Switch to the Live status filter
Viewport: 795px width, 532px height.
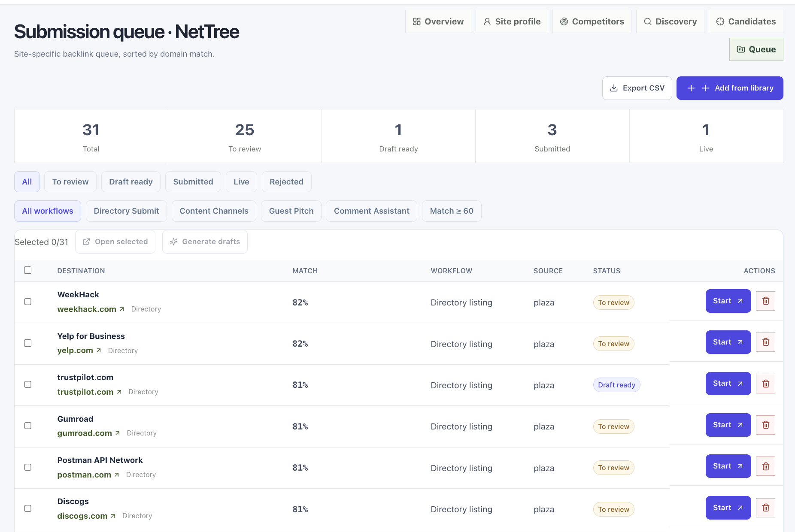point(241,181)
